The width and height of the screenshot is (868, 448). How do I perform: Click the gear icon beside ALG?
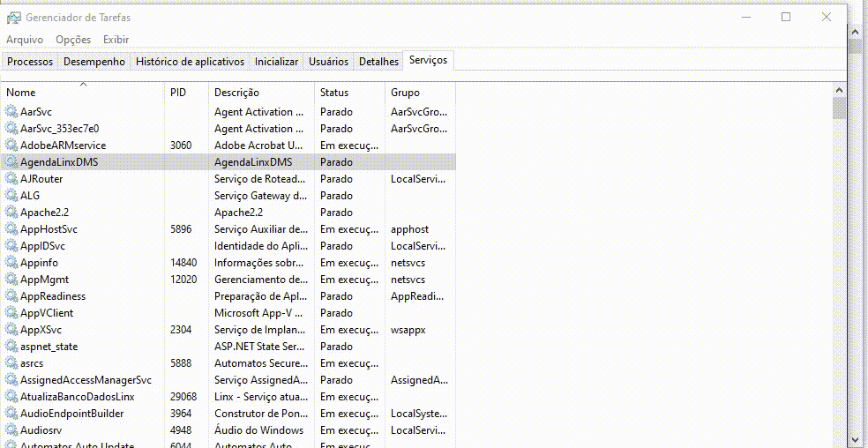11,196
